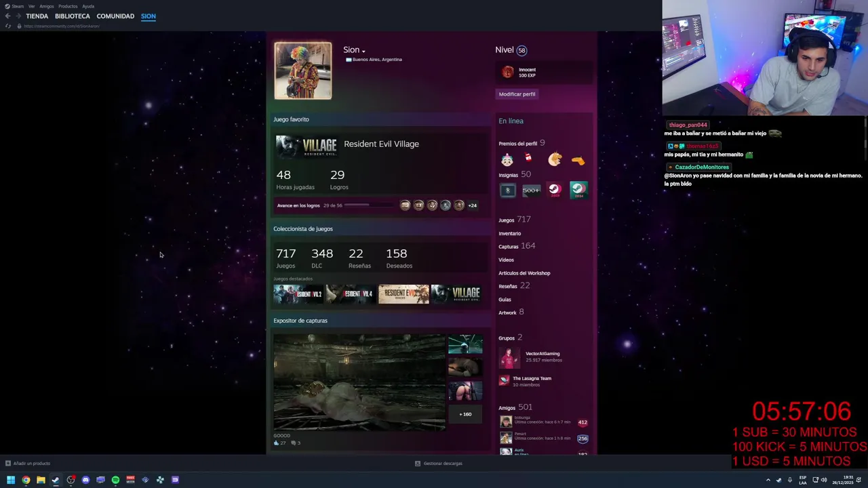This screenshot has width=868, height=488.
Task: Open the Steam 2024 badge
Action: coord(578,190)
